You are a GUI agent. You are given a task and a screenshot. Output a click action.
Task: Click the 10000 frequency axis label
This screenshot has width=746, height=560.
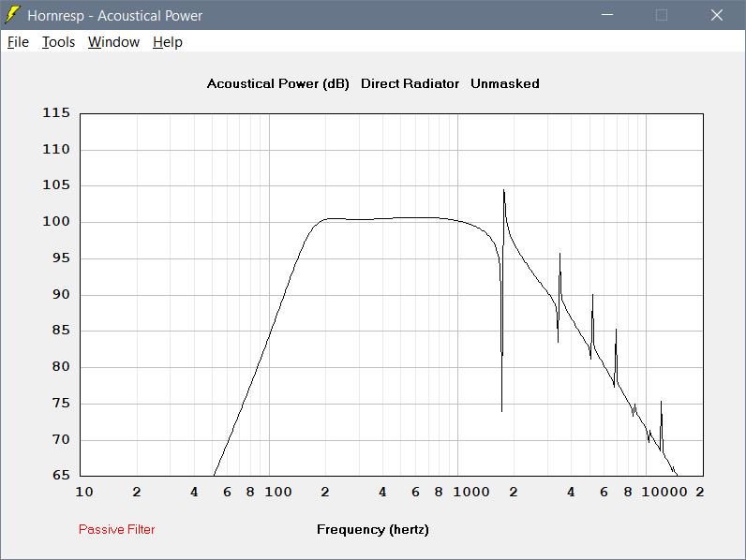tap(664, 492)
